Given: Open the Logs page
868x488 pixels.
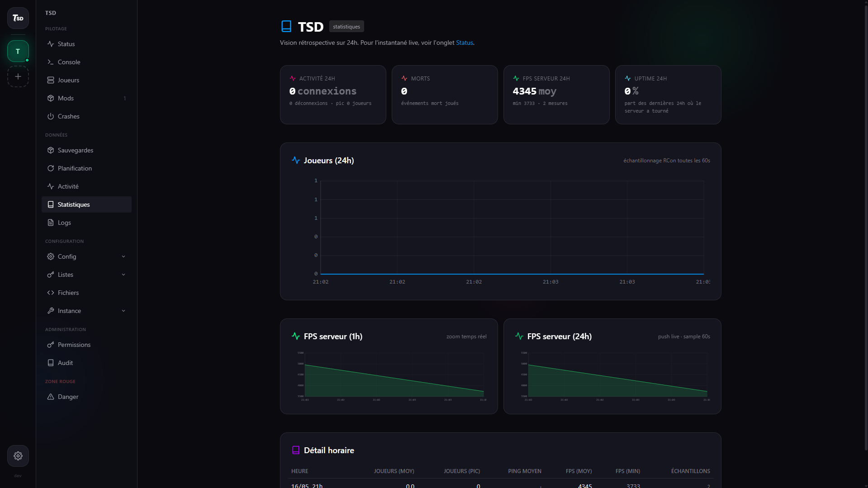Looking at the screenshot, I should (x=86, y=223).
